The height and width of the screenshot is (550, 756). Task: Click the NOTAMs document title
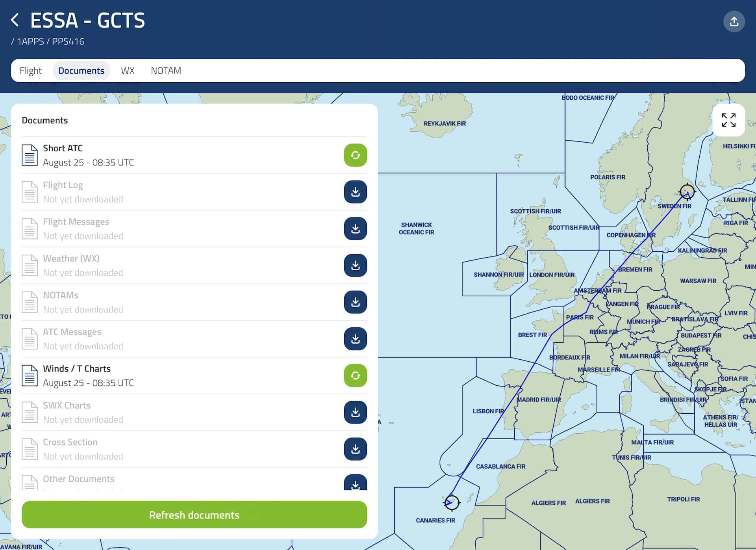pos(61,295)
